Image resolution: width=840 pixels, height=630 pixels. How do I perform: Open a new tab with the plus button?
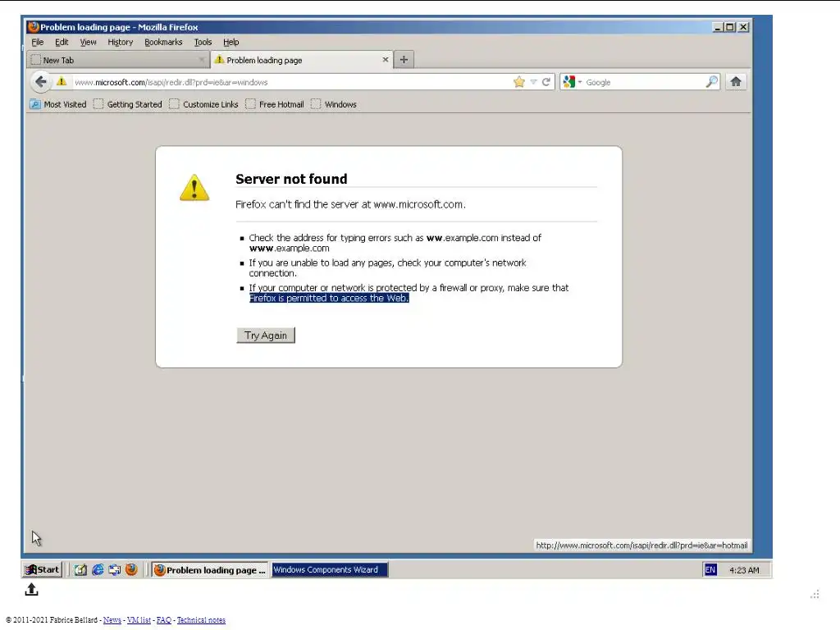tap(404, 59)
